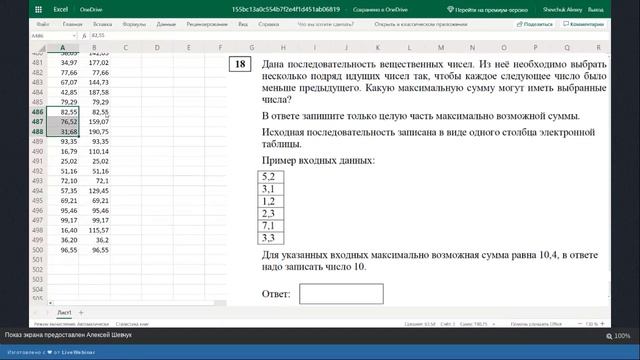Click the magnifier 100% zoom indicator
Screen dimensions: 640x360
[x=618, y=336]
